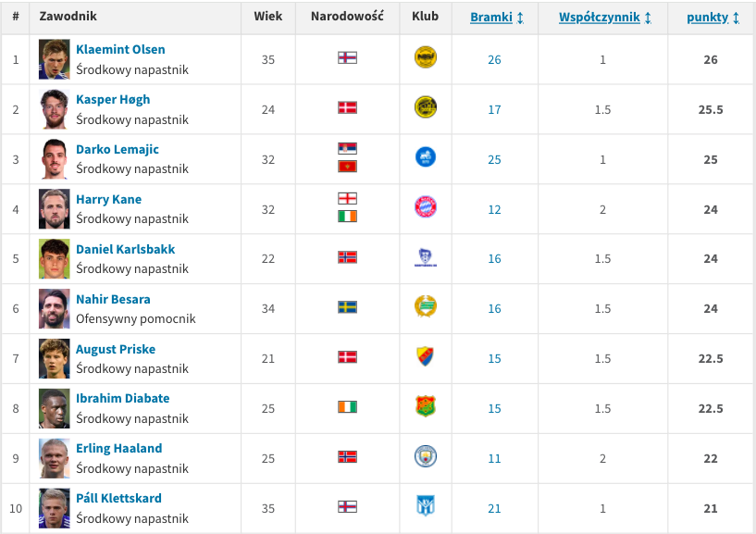Click Erling Haaland's Manchester City crest
The image size is (756, 534).
click(426, 456)
